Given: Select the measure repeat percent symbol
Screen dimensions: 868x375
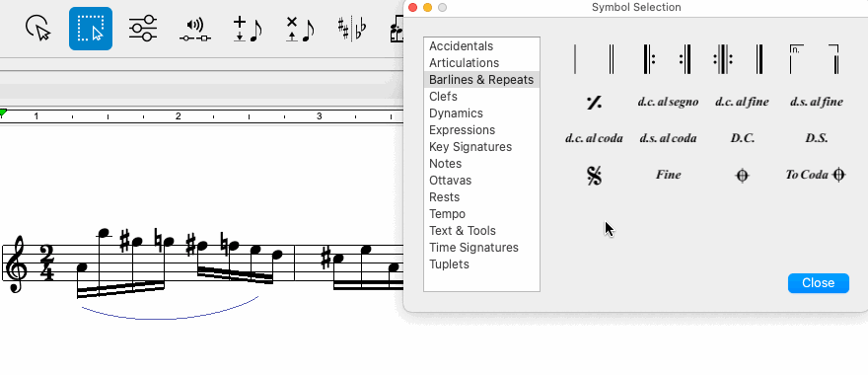Looking at the screenshot, I should tap(594, 103).
